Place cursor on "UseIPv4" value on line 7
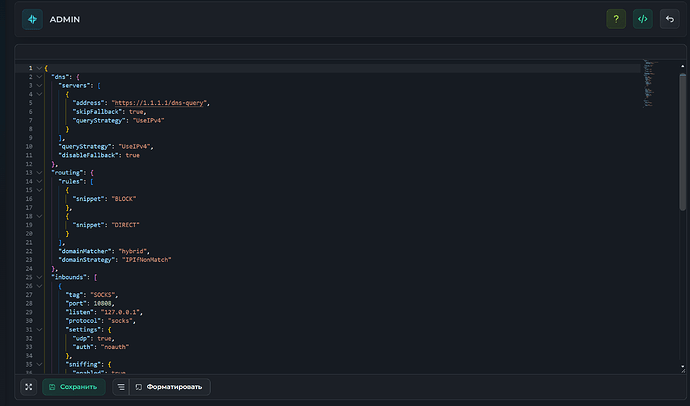Viewport: 690px width, 406px height. tap(149, 121)
